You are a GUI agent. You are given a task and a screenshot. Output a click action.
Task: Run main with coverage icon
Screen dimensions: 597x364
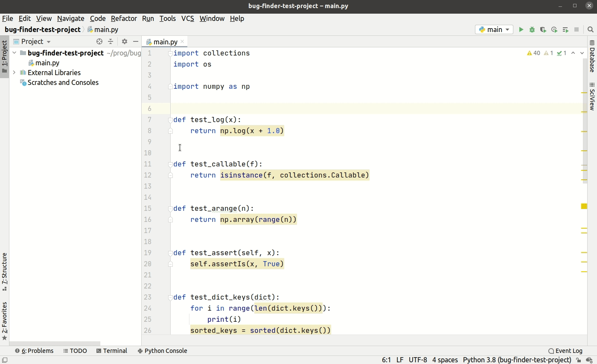coord(543,29)
